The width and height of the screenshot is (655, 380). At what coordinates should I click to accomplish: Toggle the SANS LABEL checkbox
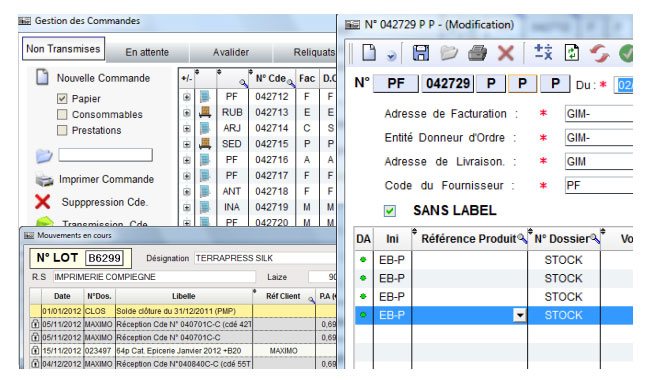point(390,211)
